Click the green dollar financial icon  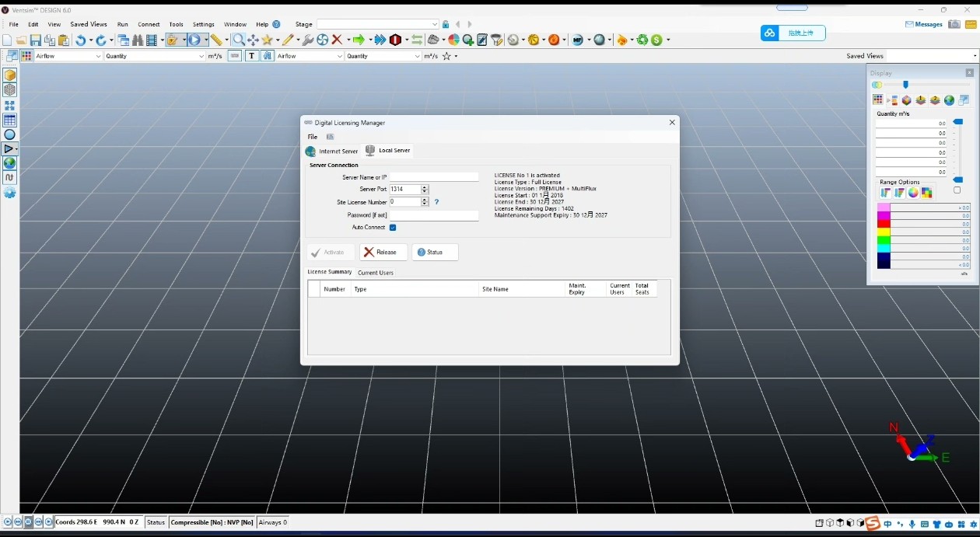pyautogui.click(x=656, y=40)
